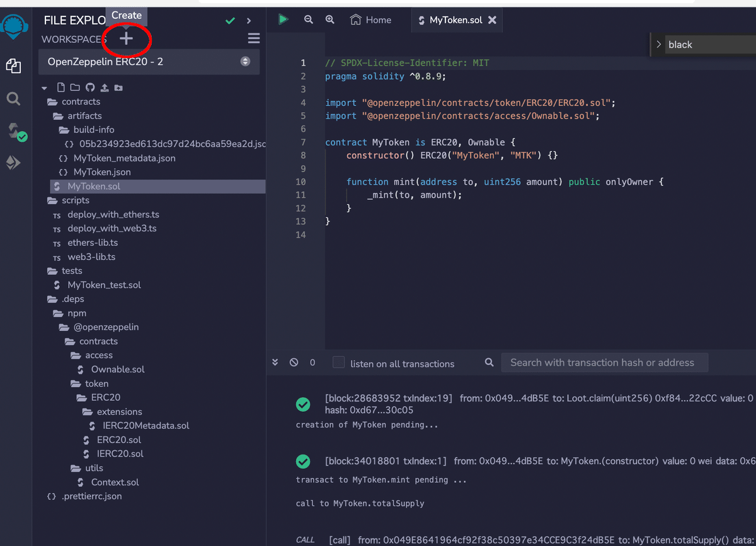Clear the terminal console icon
The width and height of the screenshot is (756, 546).
point(294,363)
